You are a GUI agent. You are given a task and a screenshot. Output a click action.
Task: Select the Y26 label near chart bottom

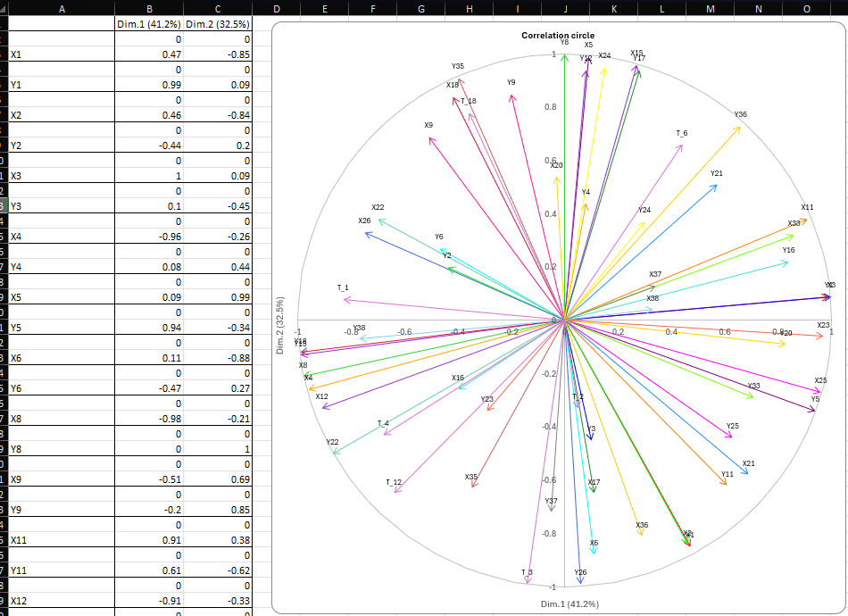coord(580,572)
